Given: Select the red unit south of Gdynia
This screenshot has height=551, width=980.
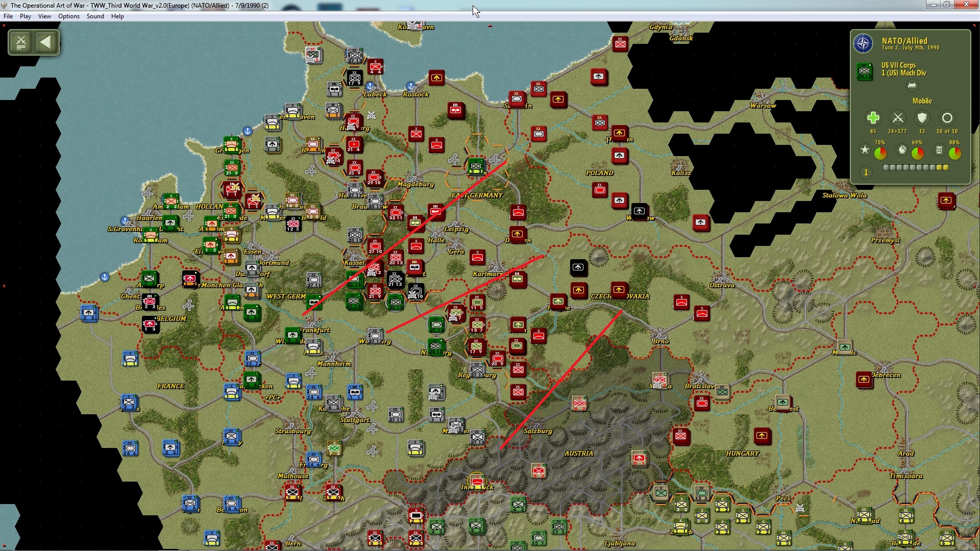Looking at the screenshot, I should pyautogui.click(x=620, y=44).
